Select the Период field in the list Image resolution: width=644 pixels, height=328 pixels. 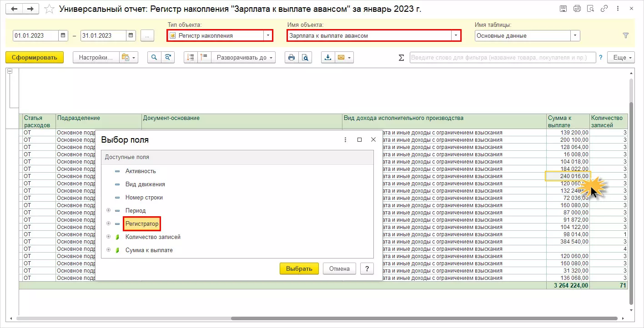coord(136,211)
